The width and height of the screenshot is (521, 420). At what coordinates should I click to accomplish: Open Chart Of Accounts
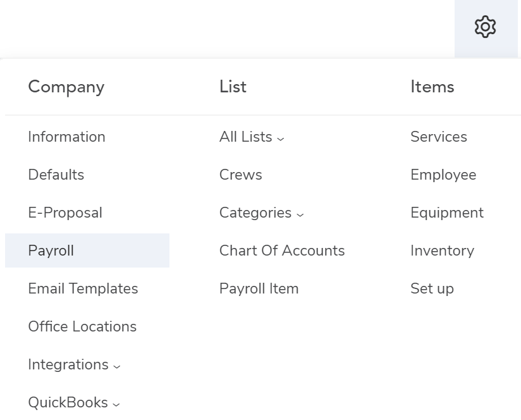coord(281,251)
